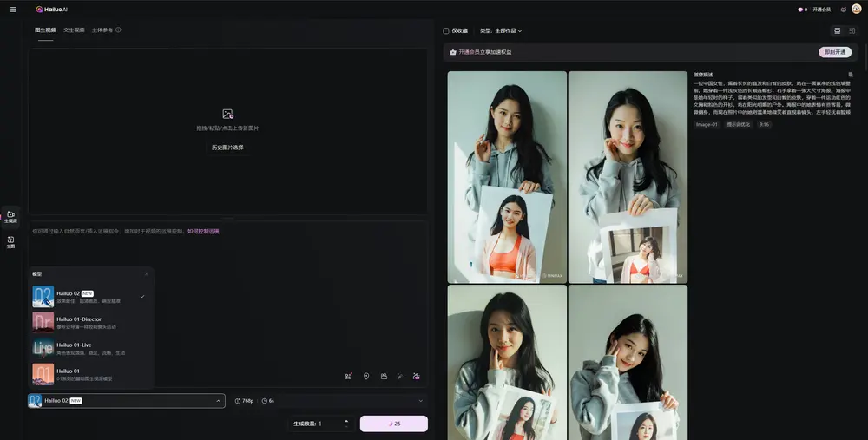Open the 生视频 sidebar icon
The width and height of the screenshot is (868, 440).
click(x=10, y=216)
